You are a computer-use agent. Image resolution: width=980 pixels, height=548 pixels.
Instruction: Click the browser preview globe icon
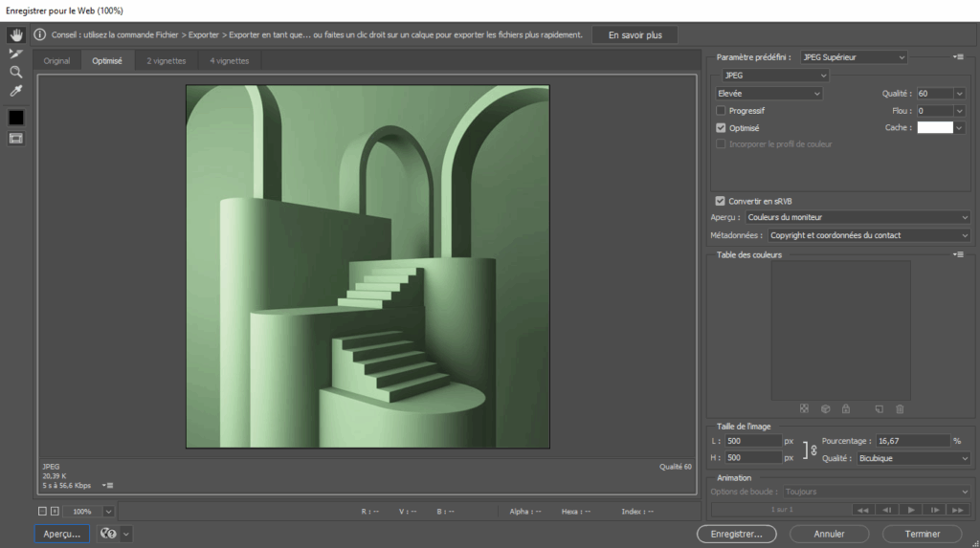[x=108, y=534]
